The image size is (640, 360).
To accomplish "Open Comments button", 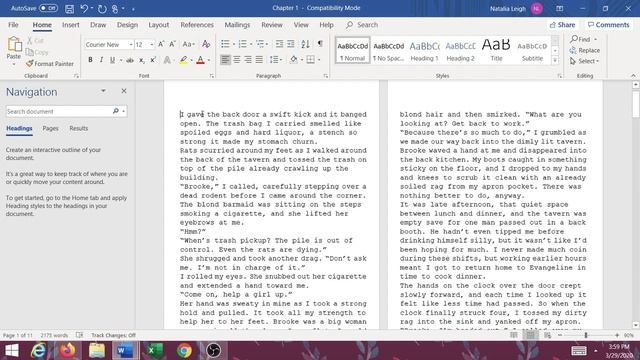I will (x=608, y=25).
